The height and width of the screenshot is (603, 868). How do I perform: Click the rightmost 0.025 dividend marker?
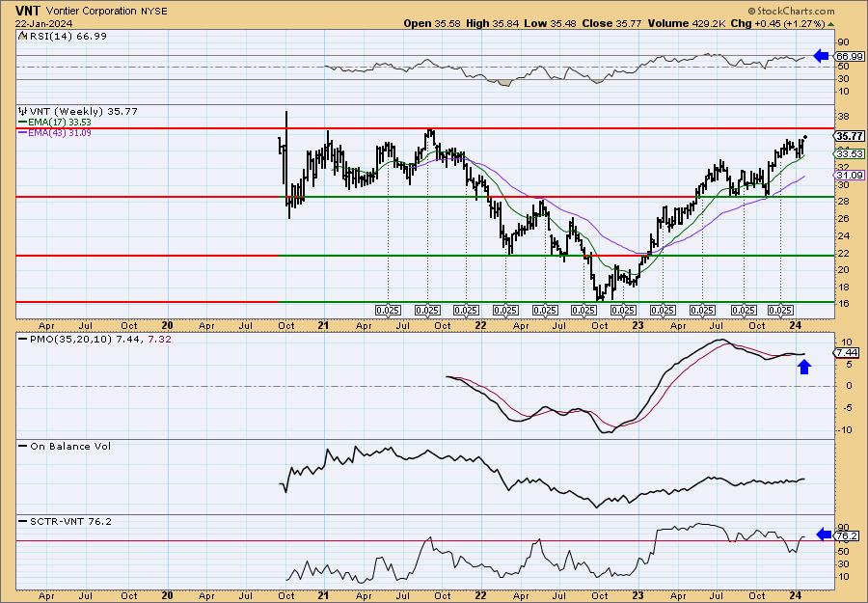780,311
